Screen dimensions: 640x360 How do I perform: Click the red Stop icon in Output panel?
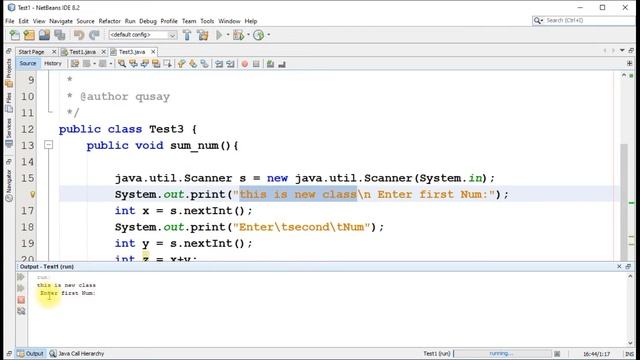(x=21, y=300)
